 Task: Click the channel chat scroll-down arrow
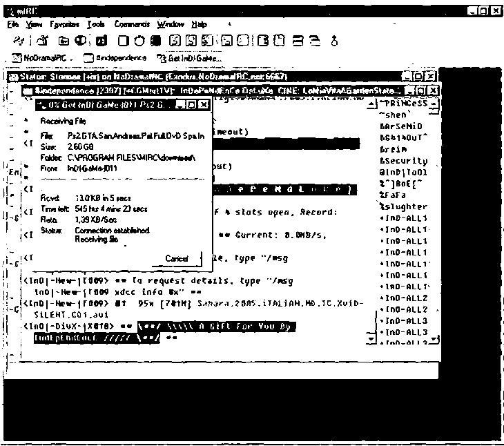point(371,338)
